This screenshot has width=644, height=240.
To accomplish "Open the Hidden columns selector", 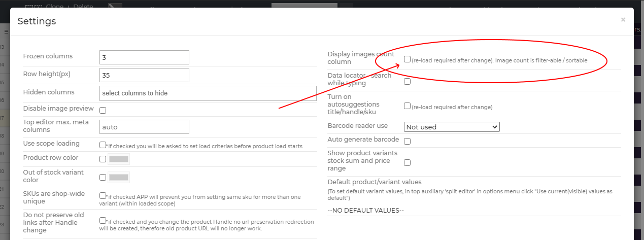I will 208,93.
